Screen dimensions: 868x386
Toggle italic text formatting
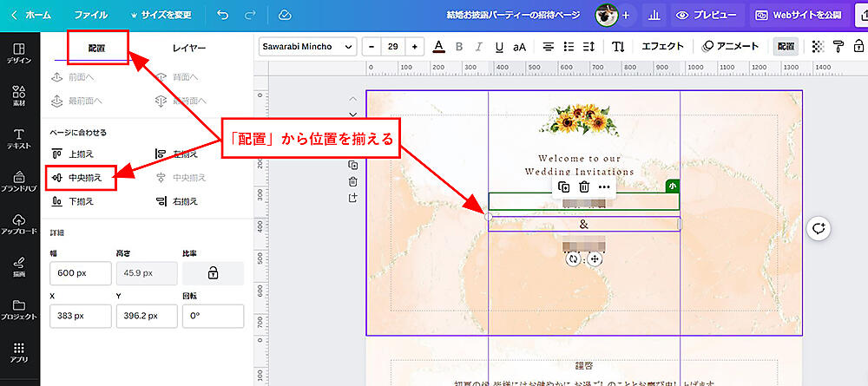(x=478, y=47)
